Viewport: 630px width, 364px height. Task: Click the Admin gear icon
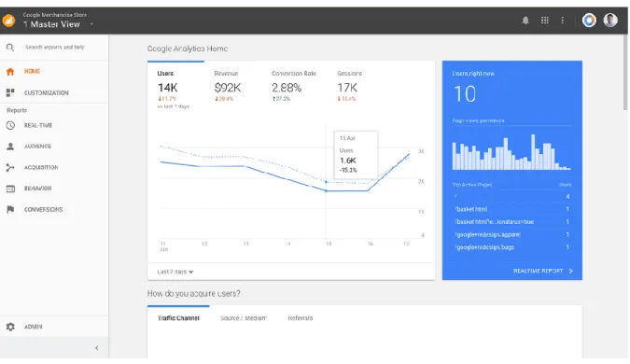tap(10, 327)
